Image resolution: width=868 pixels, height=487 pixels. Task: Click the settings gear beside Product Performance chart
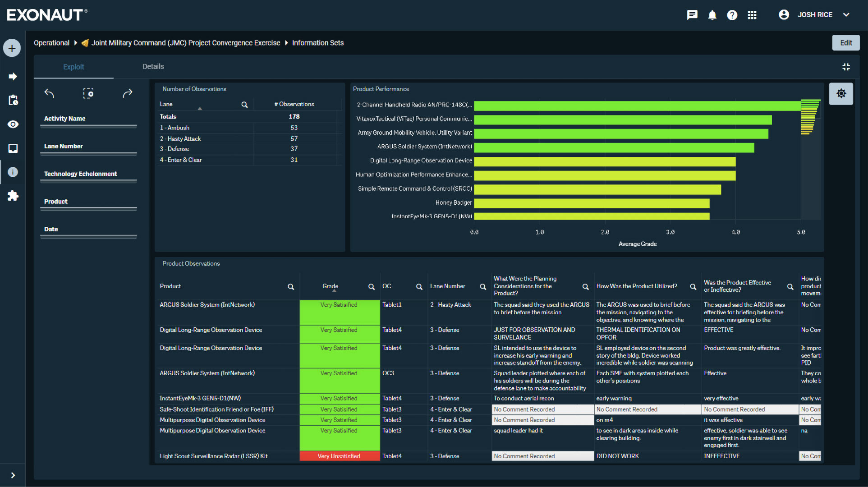(x=841, y=93)
